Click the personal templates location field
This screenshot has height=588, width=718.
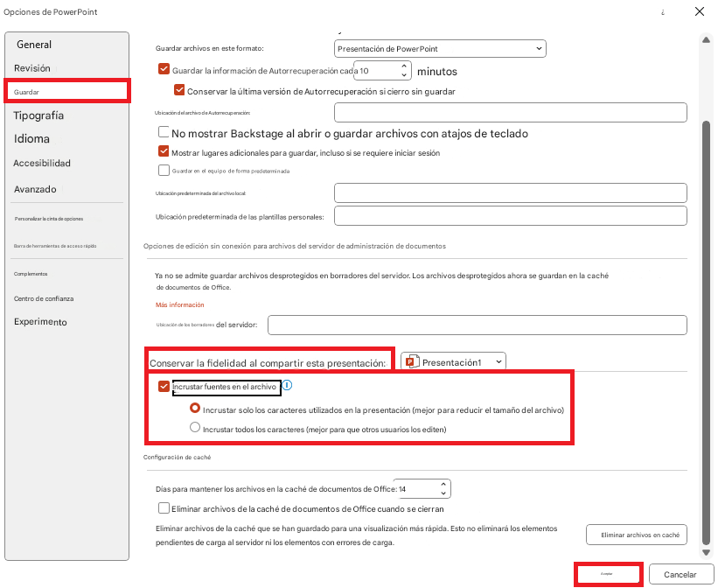pos(511,216)
